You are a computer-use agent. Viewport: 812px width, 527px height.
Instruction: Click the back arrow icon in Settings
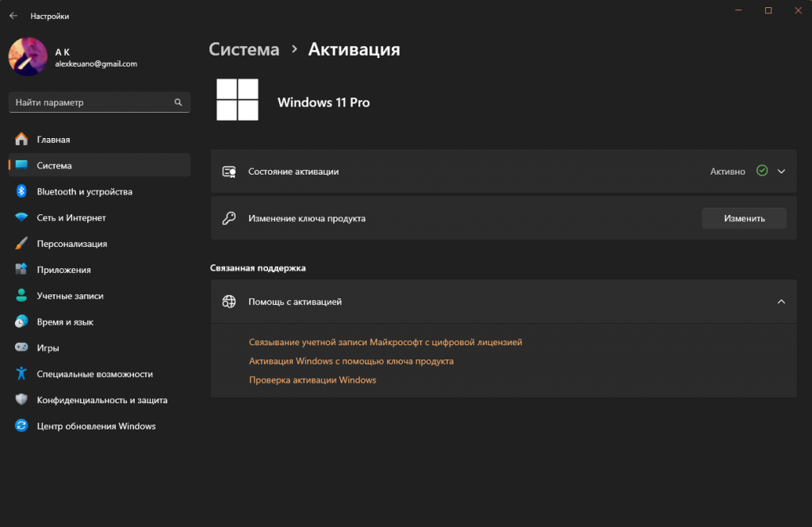[13, 16]
